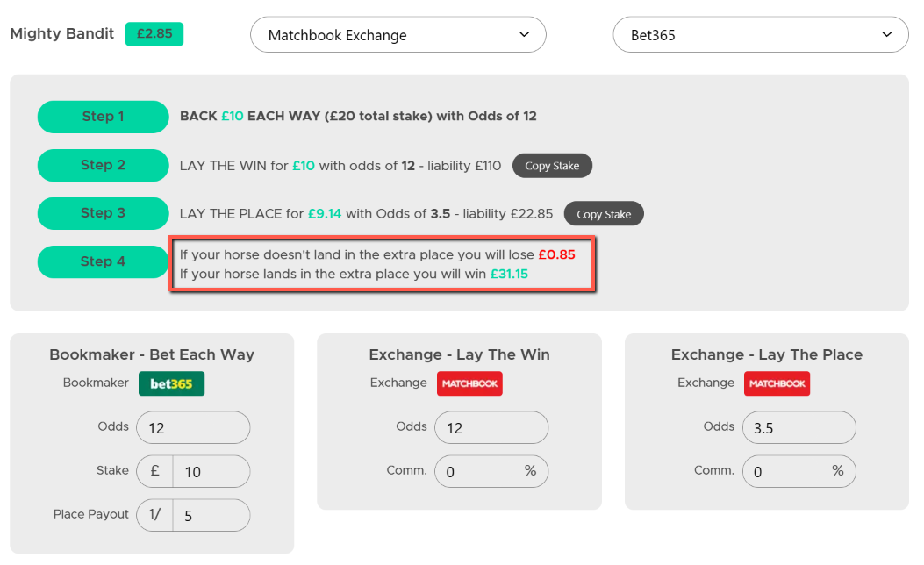Screen dimensions: 924x565
Task: Open the Bet365 bookmaker dropdown
Action: (x=761, y=35)
